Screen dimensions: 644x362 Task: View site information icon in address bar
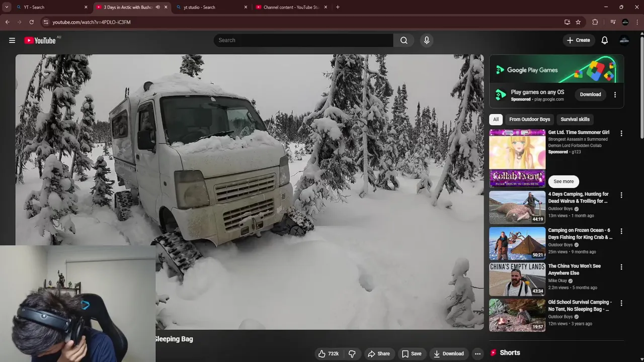(46, 22)
